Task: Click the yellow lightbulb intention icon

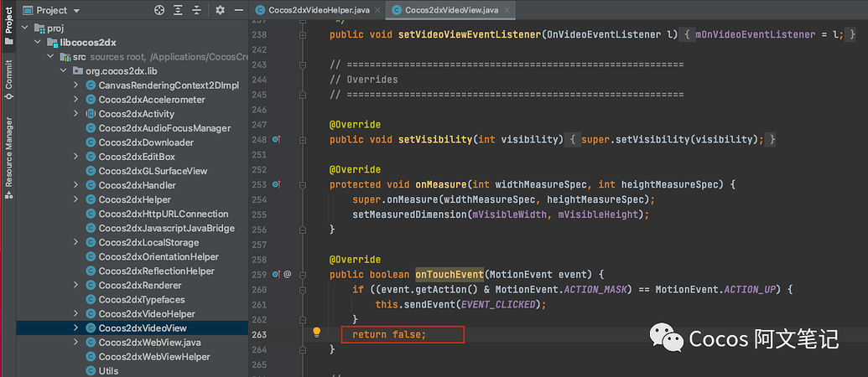Action: [317, 332]
